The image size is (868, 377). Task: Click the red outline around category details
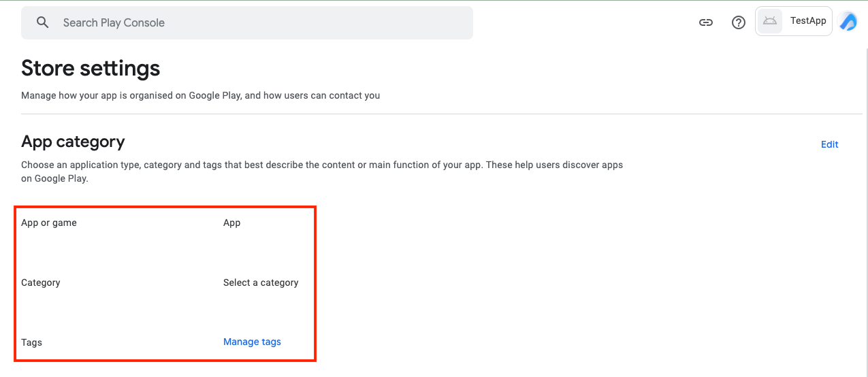point(165,283)
